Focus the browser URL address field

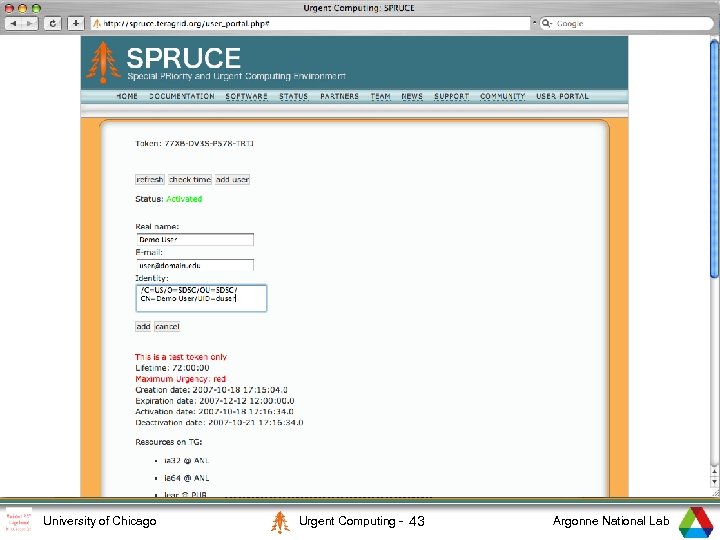[310, 23]
